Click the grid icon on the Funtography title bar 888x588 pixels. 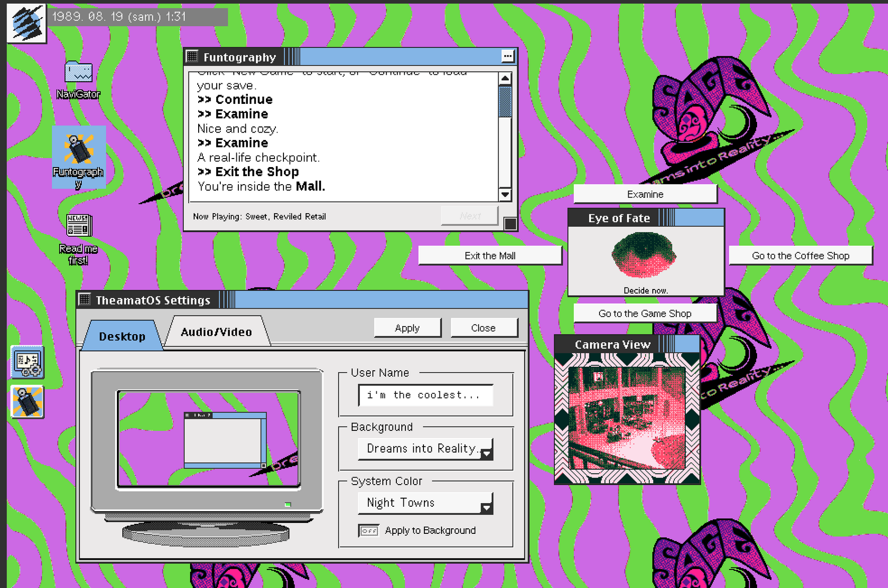click(192, 56)
